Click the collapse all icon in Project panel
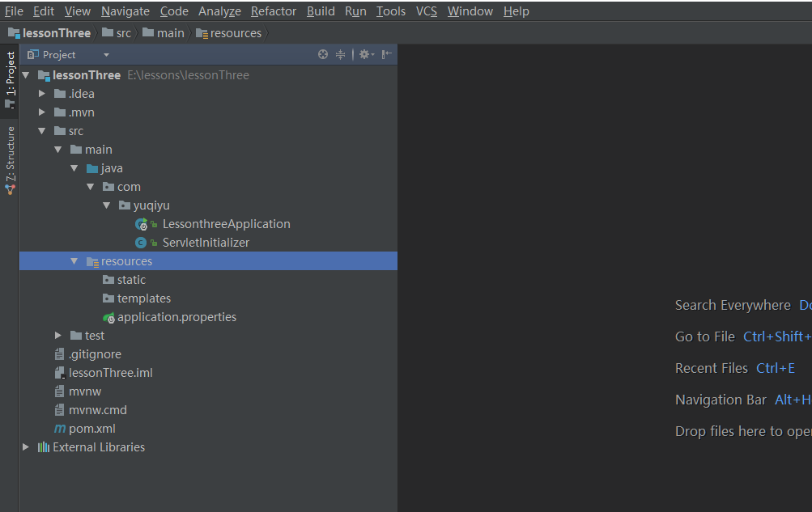 pyautogui.click(x=340, y=54)
